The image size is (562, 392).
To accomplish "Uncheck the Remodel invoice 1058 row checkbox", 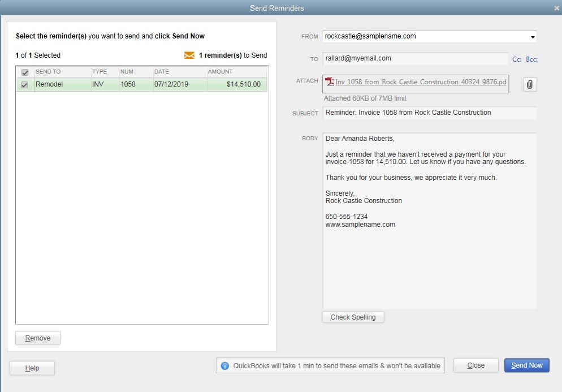I will pos(24,85).
